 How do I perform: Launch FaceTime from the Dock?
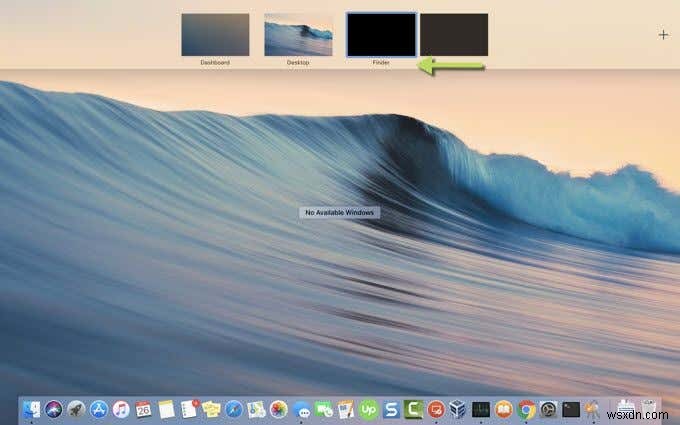(x=324, y=409)
